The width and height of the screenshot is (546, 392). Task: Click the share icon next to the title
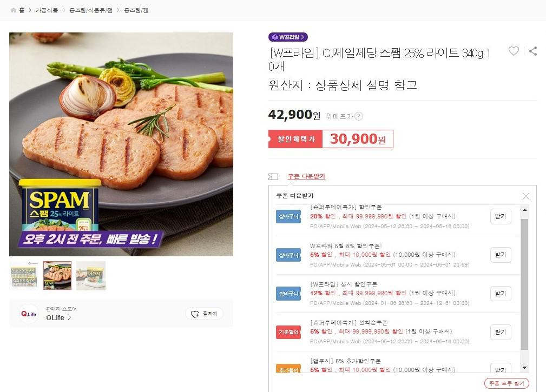(533, 51)
